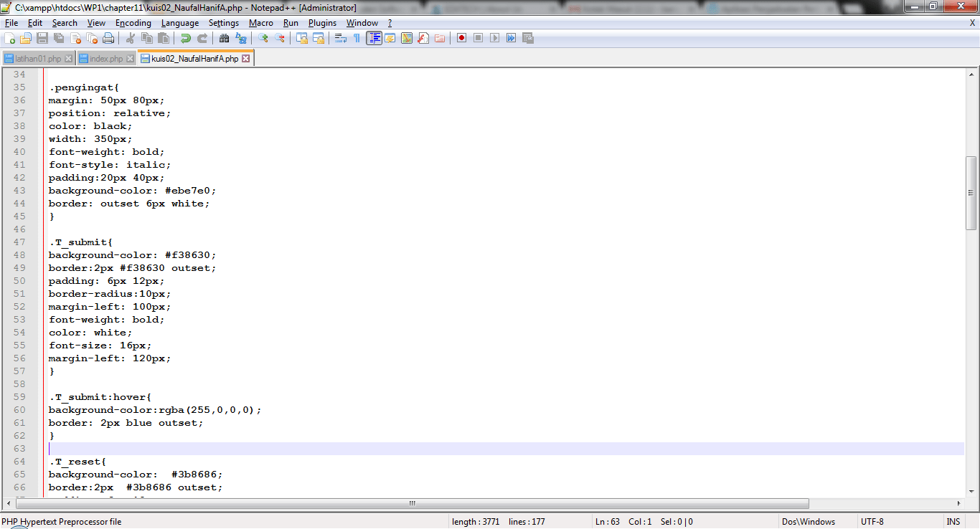This screenshot has width=980, height=529.
Task: Cut the selection with the scissors icon
Action: (x=131, y=38)
